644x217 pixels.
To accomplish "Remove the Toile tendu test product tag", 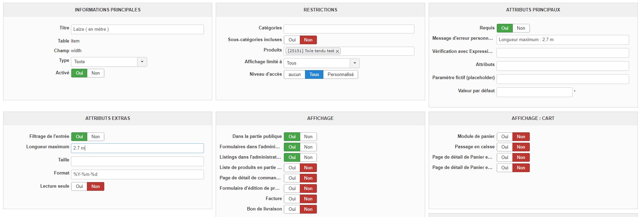I will [337, 51].
